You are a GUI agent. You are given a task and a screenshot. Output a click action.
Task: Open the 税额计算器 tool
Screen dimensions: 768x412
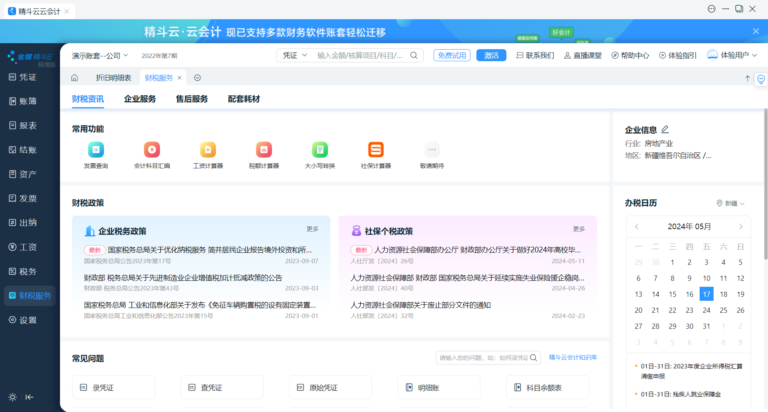click(x=264, y=149)
